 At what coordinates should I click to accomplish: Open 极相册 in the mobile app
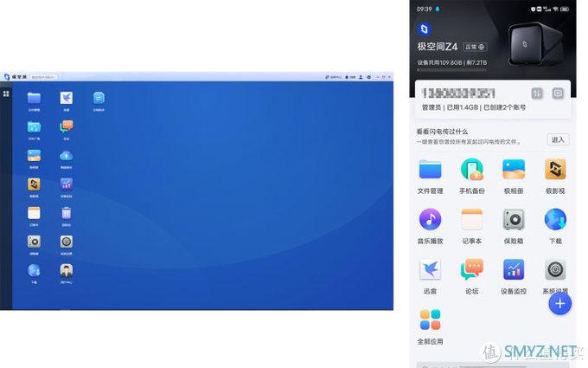click(x=514, y=170)
